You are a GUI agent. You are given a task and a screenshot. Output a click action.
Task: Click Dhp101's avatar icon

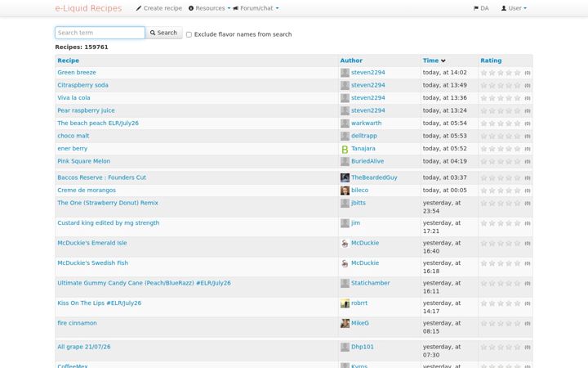pos(345,348)
